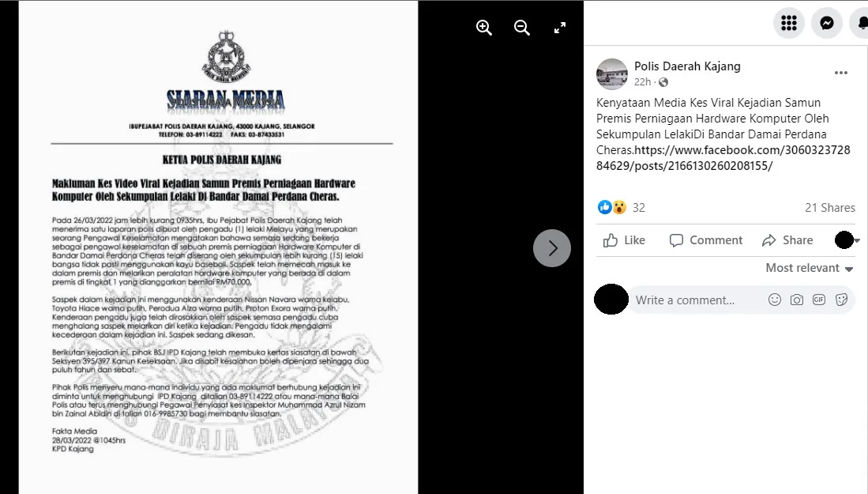Add a sticker to comment
This screenshot has height=494, width=868.
click(x=841, y=300)
